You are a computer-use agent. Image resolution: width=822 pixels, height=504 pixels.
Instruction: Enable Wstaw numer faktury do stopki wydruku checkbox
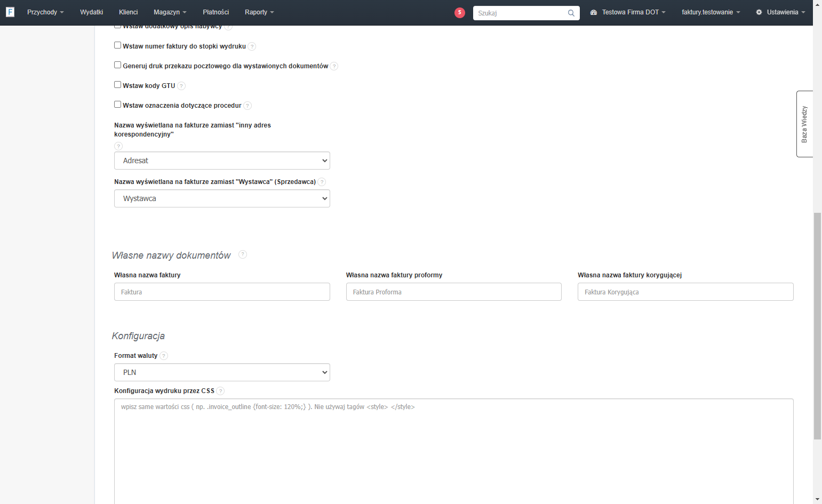tap(118, 45)
